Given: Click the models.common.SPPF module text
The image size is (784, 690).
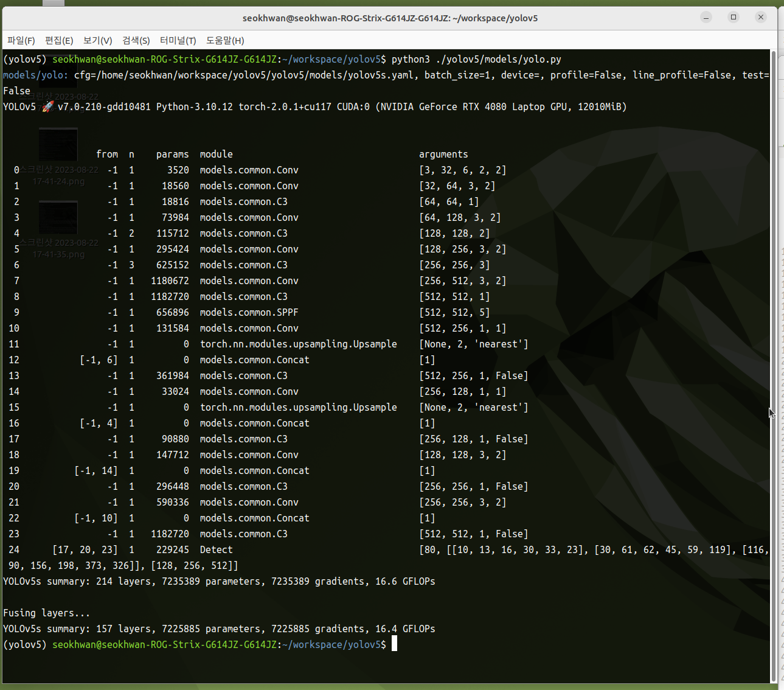Looking at the screenshot, I should [249, 313].
